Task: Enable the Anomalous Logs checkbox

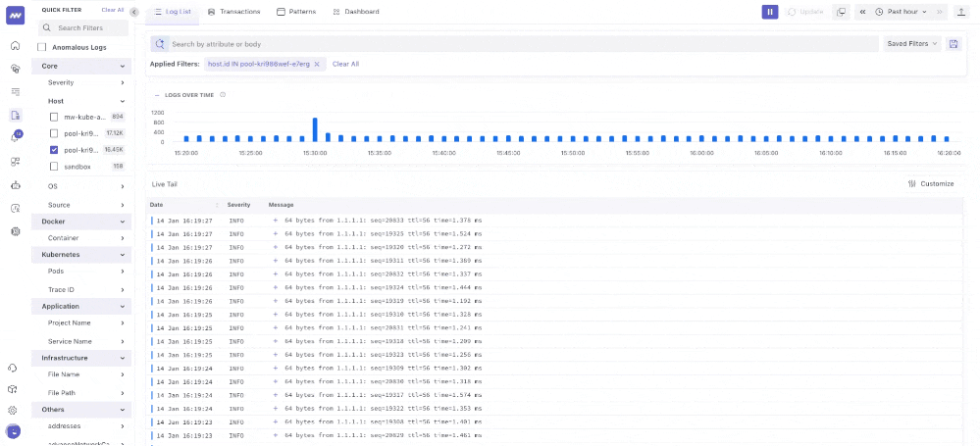Action: tap(42, 47)
